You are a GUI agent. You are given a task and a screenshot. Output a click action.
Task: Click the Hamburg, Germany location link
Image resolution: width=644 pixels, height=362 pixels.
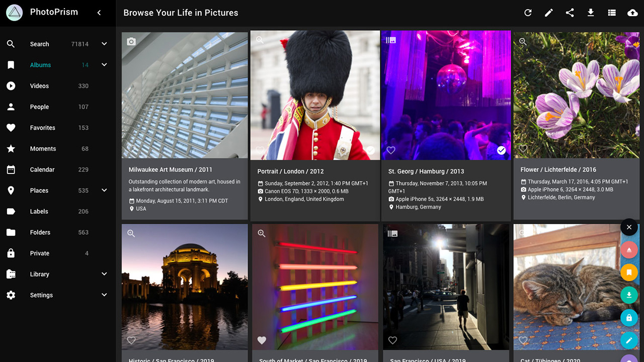pyautogui.click(x=418, y=207)
